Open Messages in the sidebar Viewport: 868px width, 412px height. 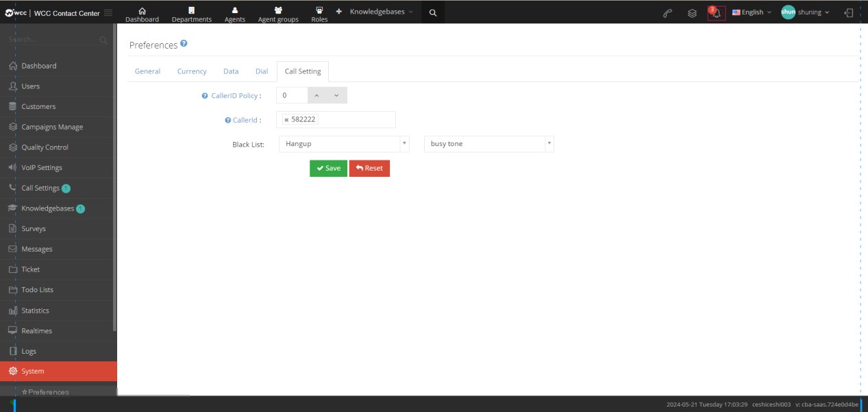58,249
